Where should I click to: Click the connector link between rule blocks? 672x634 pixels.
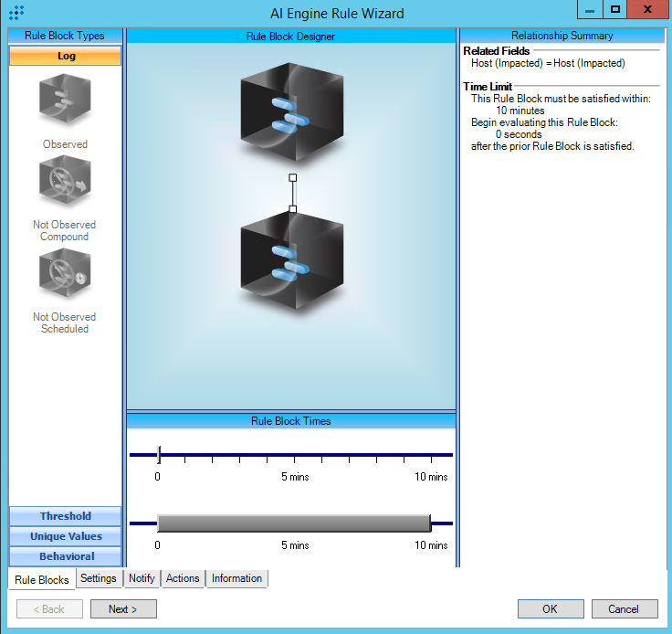tap(292, 193)
